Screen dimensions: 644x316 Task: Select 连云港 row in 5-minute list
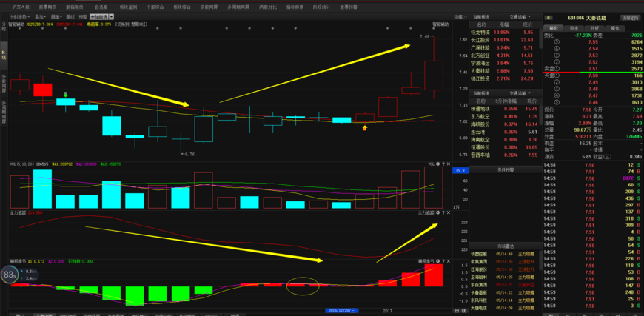505,132
